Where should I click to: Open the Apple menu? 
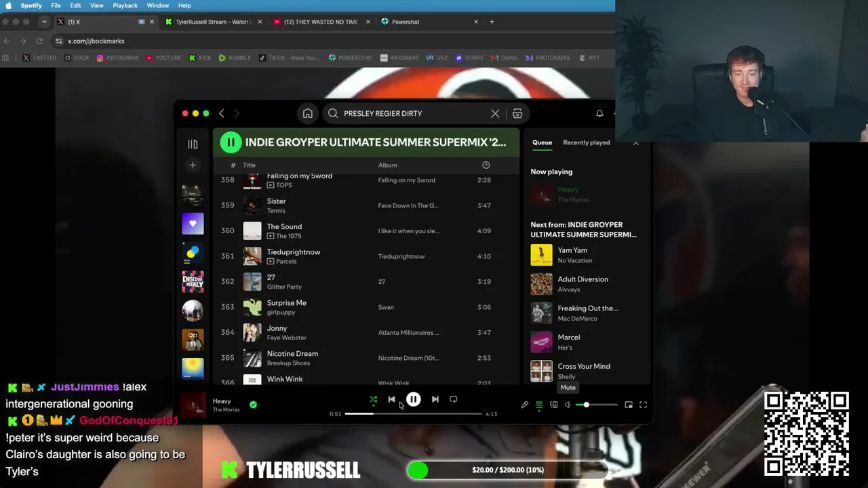(9, 5)
